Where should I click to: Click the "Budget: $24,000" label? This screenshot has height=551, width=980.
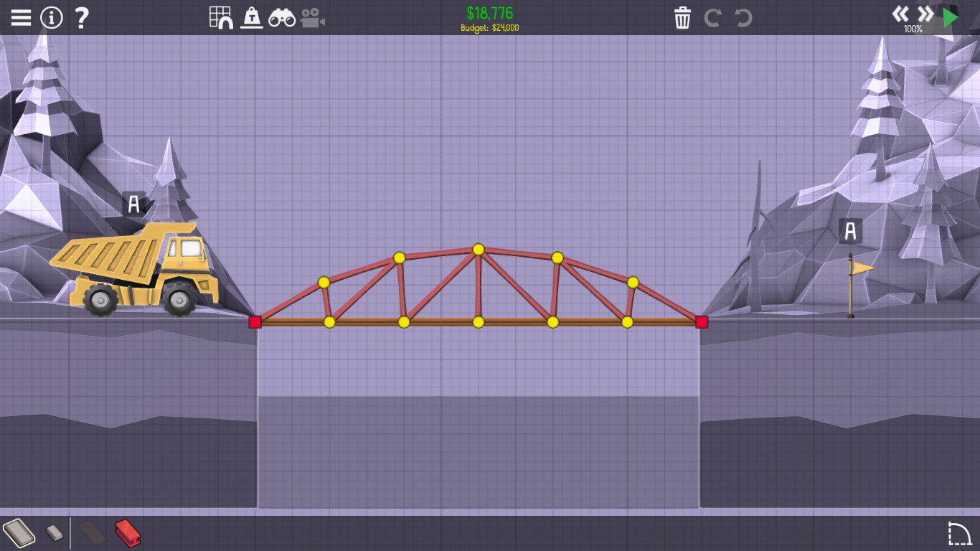pos(490,28)
